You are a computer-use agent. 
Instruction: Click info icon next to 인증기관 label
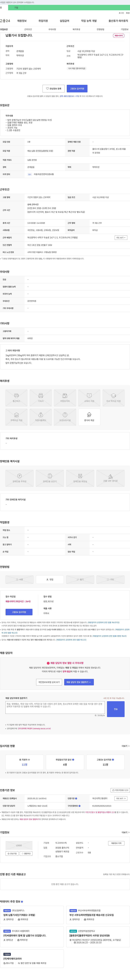click(76, 798)
